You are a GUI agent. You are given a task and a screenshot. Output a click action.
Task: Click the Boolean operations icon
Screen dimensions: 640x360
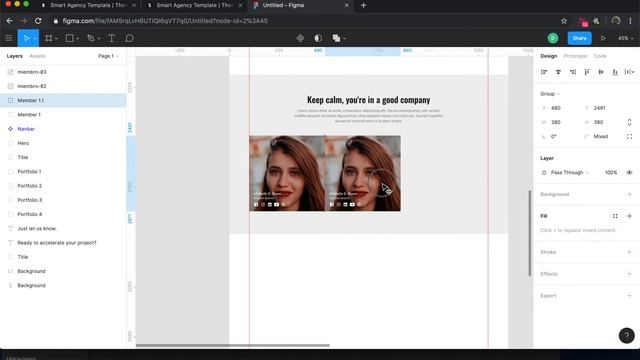(x=336, y=38)
